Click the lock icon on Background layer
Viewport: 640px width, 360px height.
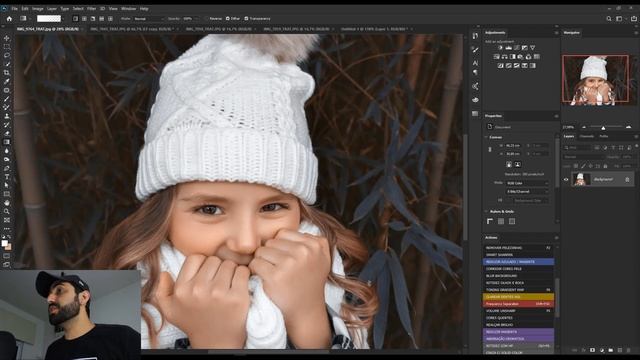pos(627,179)
